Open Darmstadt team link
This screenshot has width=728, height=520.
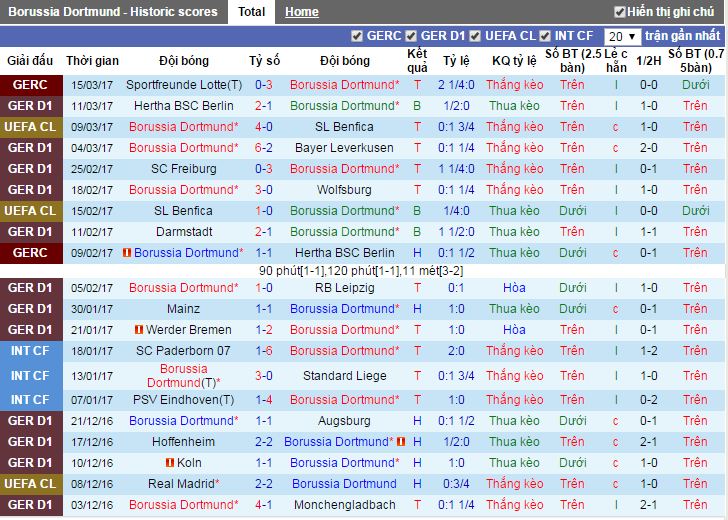(x=184, y=232)
